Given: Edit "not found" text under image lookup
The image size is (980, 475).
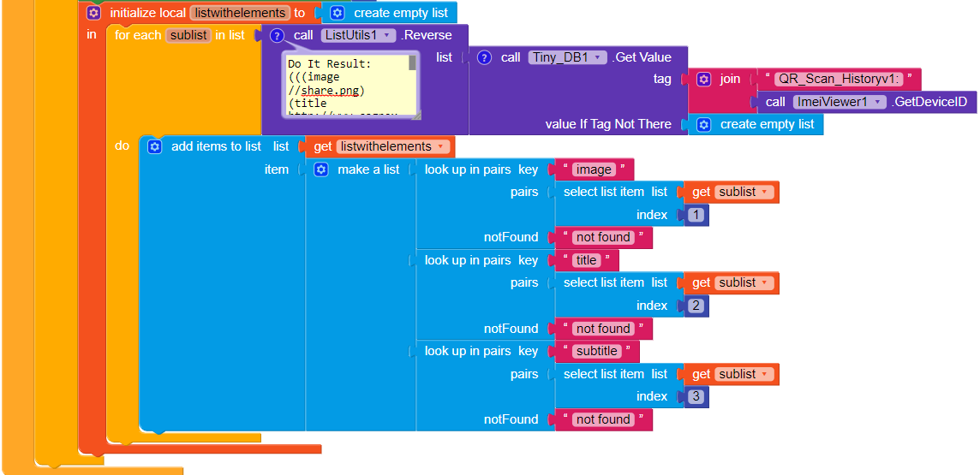Looking at the screenshot, I should click(x=603, y=237).
